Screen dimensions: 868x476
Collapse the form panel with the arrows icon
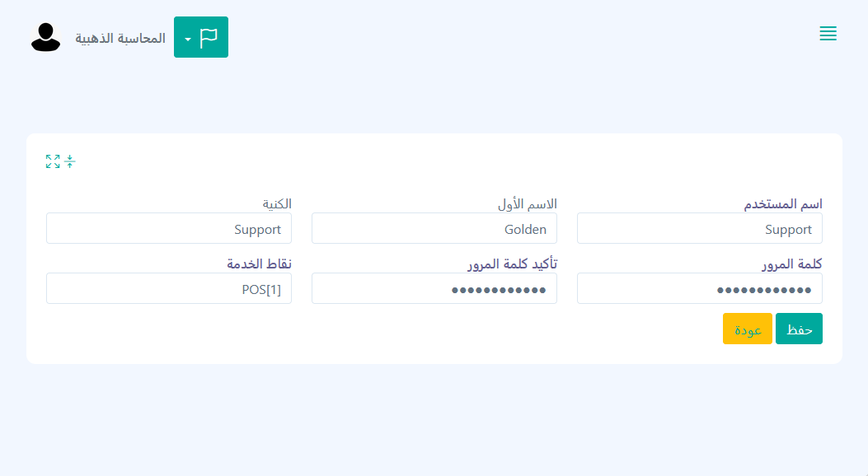pos(70,161)
